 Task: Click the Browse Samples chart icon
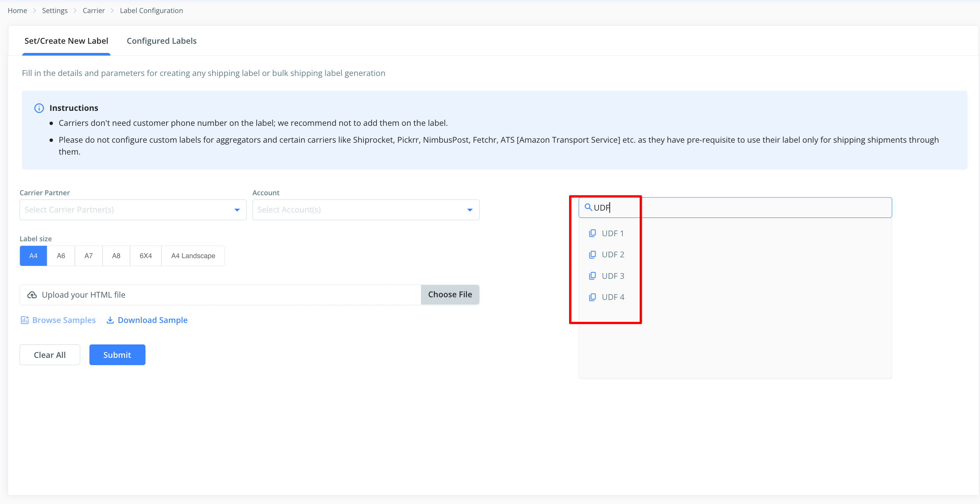[25, 320]
